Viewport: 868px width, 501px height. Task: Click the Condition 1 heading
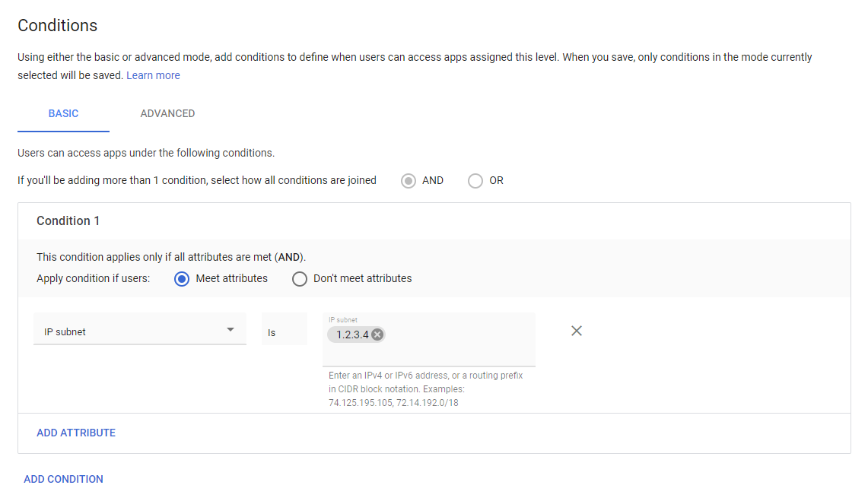tap(68, 220)
